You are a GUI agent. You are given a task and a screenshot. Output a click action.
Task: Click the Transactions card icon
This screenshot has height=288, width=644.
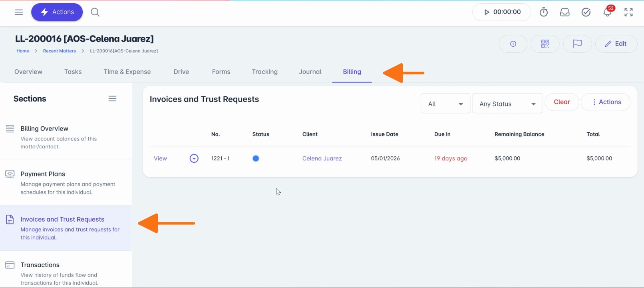(x=10, y=265)
